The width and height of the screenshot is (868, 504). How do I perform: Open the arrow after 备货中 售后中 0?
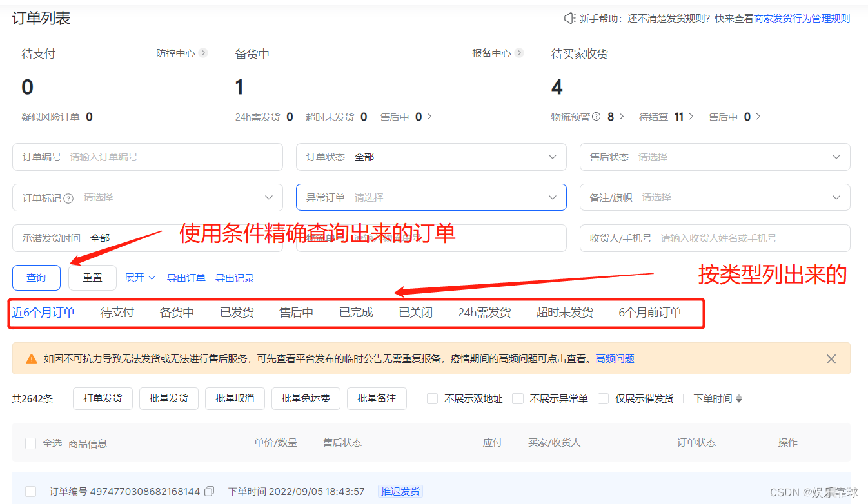pos(429,117)
